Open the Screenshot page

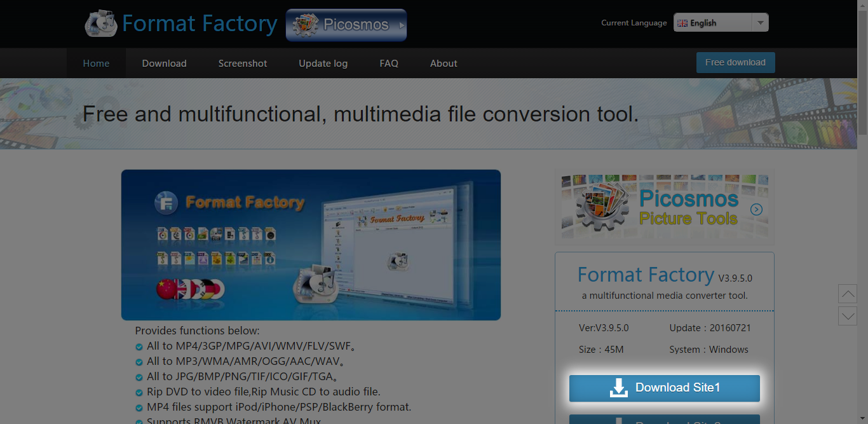[x=243, y=64]
